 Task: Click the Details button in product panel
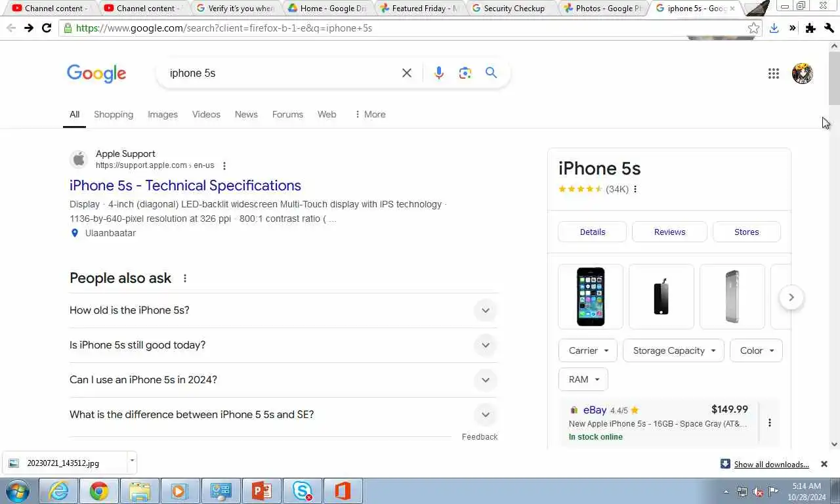[x=593, y=232]
